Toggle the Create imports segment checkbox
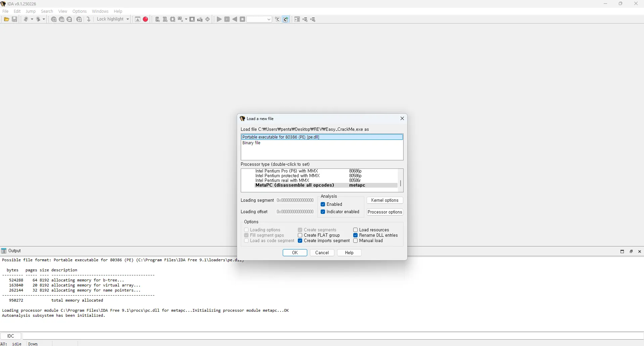 300,241
